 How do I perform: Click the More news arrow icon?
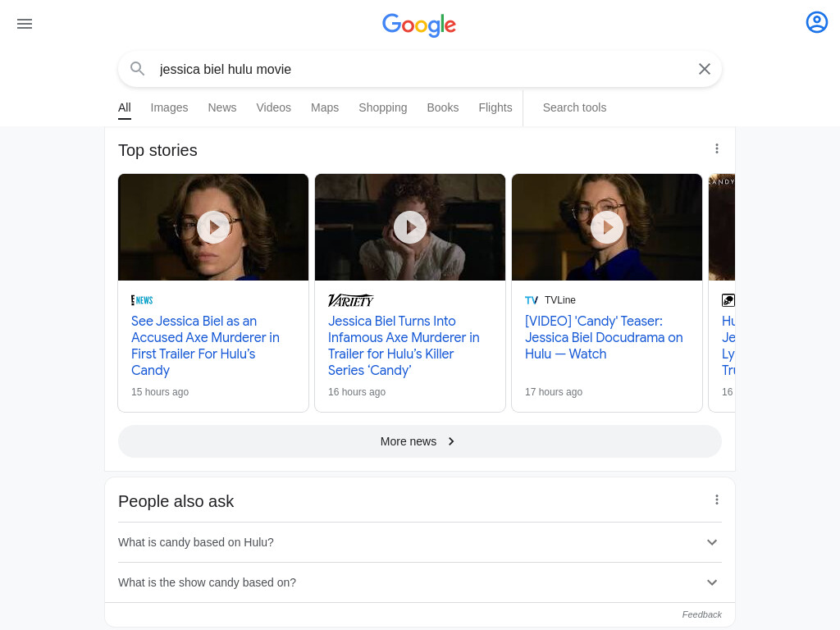point(451,441)
